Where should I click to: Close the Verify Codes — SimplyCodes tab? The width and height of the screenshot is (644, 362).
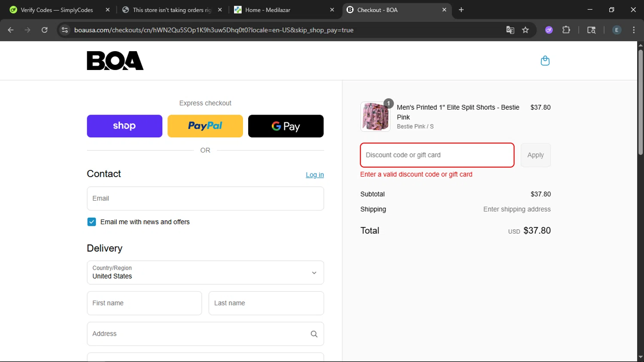pos(108,10)
